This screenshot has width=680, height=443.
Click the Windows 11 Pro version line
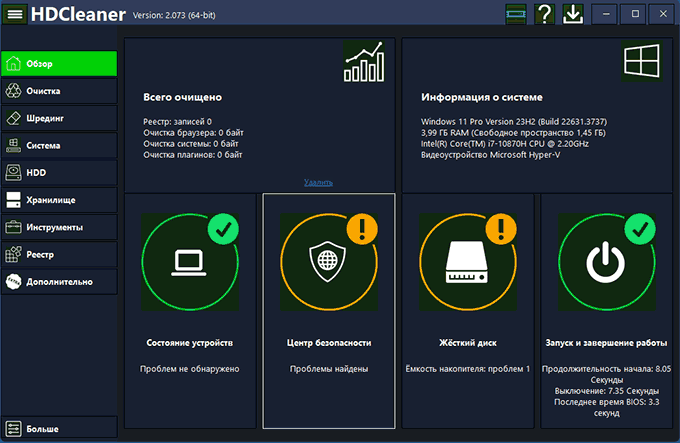click(x=514, y=122)
